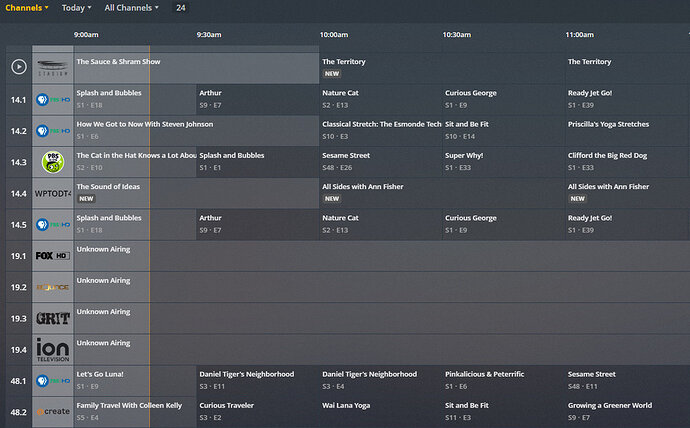The width and height of the screenshot is (690, 428).
Task: Select the WPTODT channel 14.4 logo
Action: click(x=53, y=193)
